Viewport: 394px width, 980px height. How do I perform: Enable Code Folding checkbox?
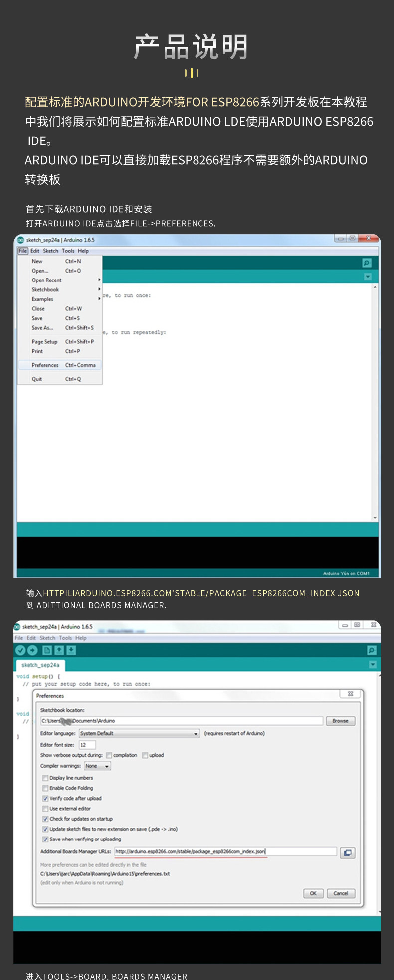point(45,788)
